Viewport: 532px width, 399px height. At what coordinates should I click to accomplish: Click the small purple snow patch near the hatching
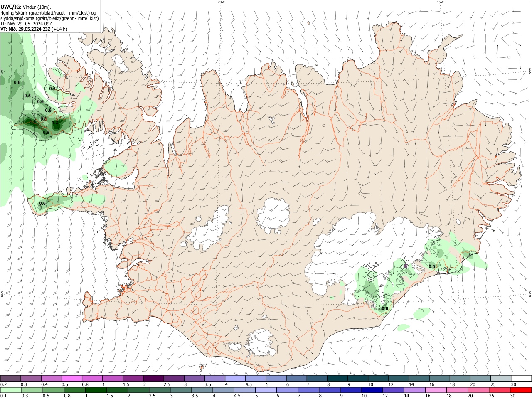pyautogui.click(x=406, y=265)
